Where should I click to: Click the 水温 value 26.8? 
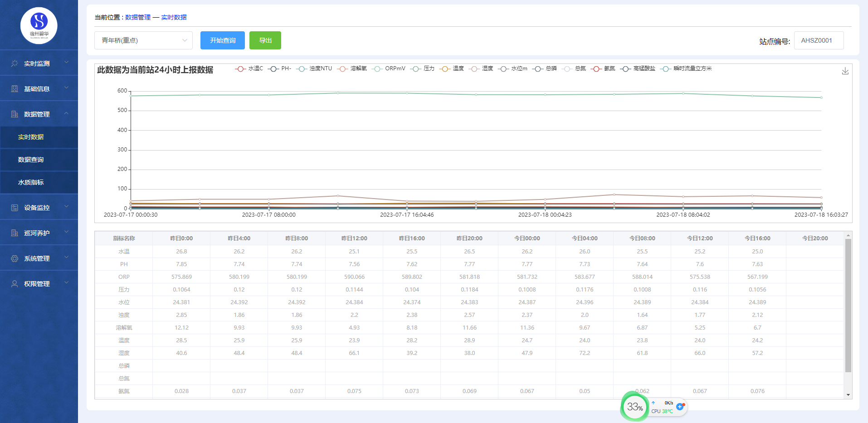pos(181,252)
